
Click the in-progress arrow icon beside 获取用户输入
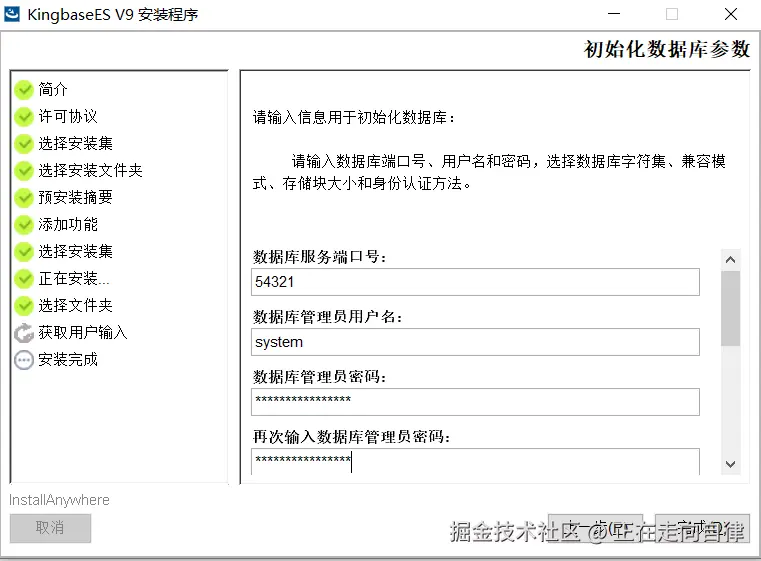(x=23, y=333)
